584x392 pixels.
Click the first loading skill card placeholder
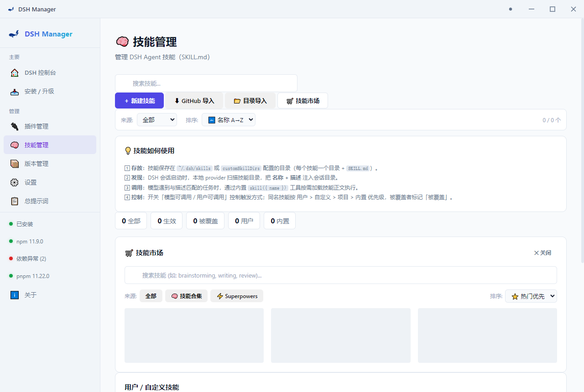(194, 335)
